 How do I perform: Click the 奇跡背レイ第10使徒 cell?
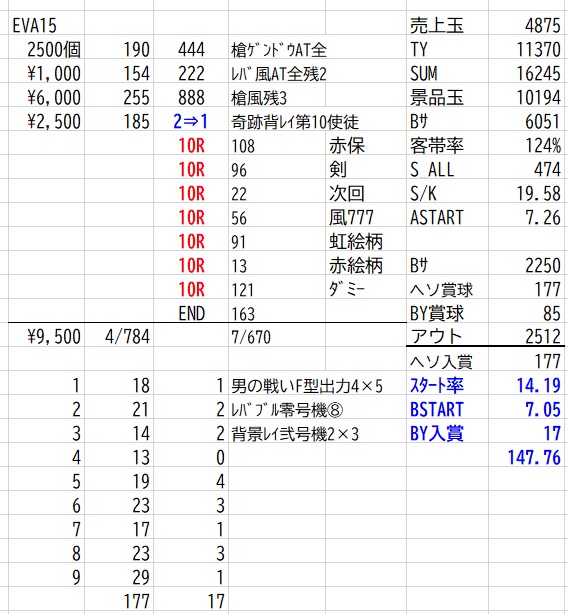tap(295, 122)
